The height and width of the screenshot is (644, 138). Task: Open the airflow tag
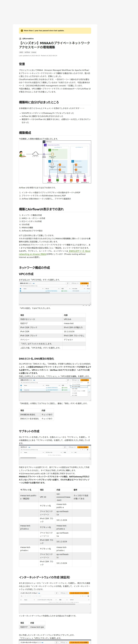pyautogui.click(x=27, y=52)
